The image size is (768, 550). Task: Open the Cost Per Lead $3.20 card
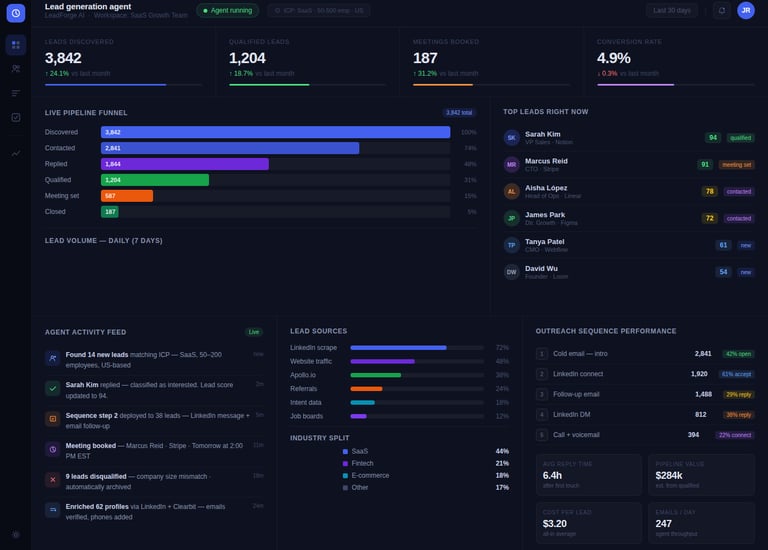coord(589,523)
